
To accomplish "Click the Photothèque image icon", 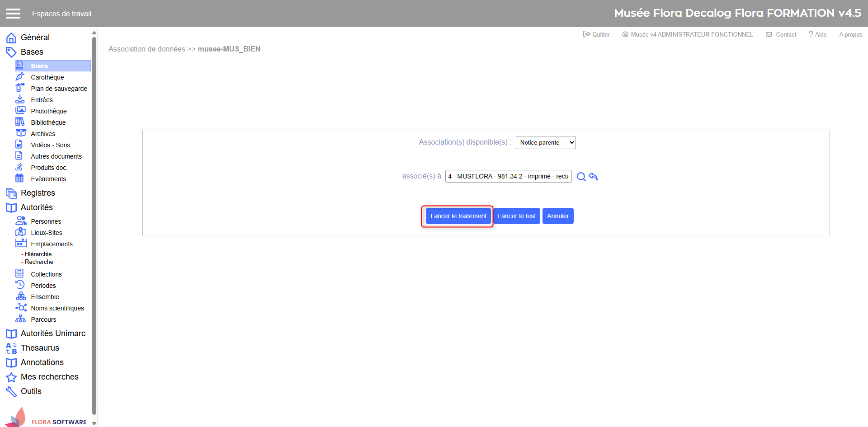I will pos(20,111).
